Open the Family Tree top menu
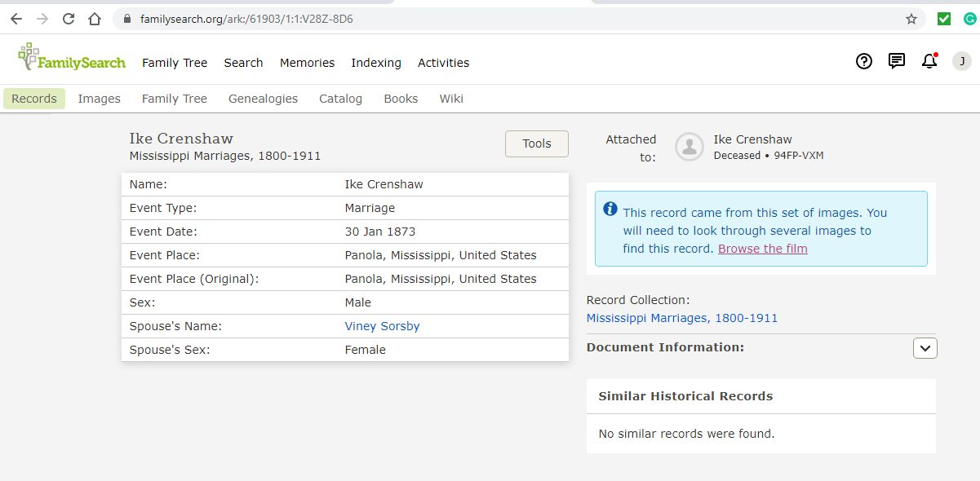Image resolution: width=980 pixels, height=481 pixels. (x=175, y=63)
